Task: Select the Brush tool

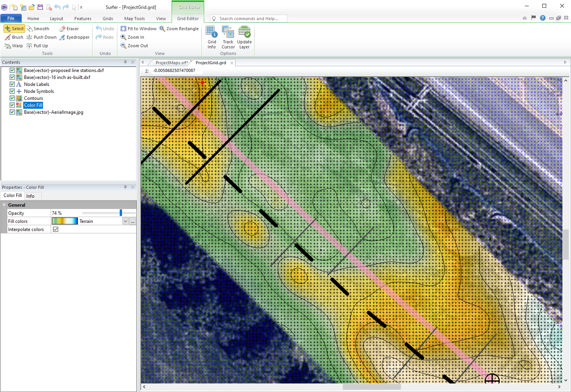Action: point(14,37)
